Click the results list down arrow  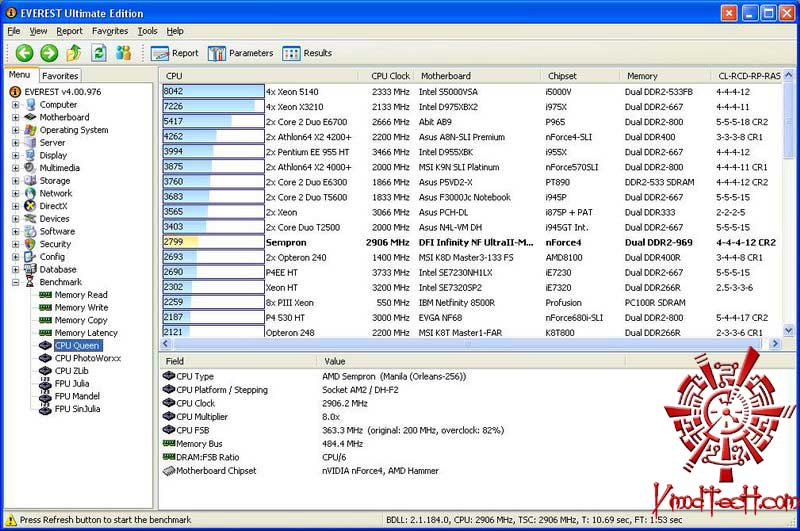click(788, 331)
